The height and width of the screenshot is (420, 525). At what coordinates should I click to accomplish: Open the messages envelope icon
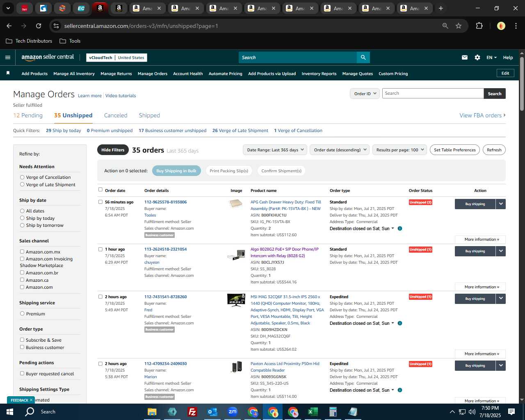(x=465, y=57)
